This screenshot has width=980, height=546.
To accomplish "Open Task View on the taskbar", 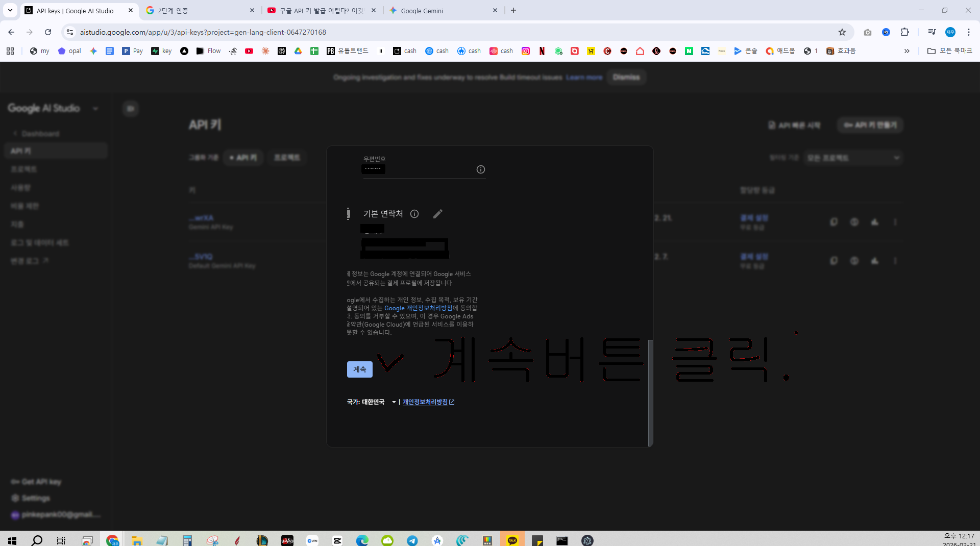I will [61, 540].
